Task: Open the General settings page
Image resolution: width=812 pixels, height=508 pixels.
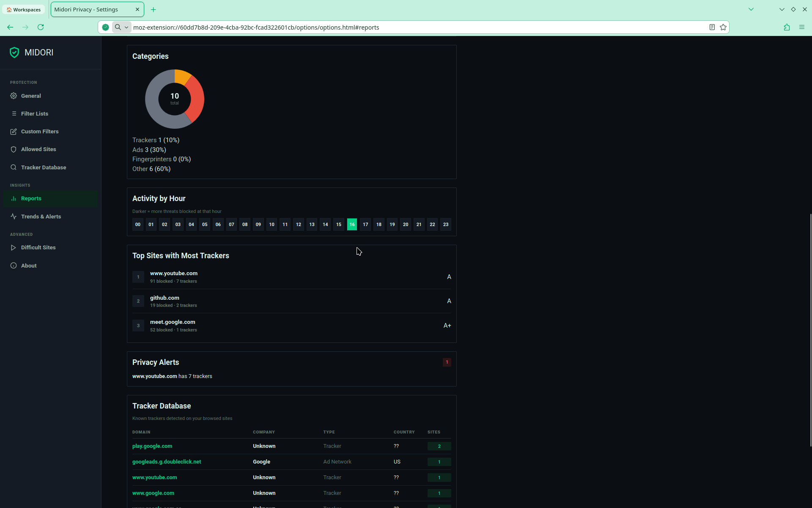Action: [x=51, y=96]
